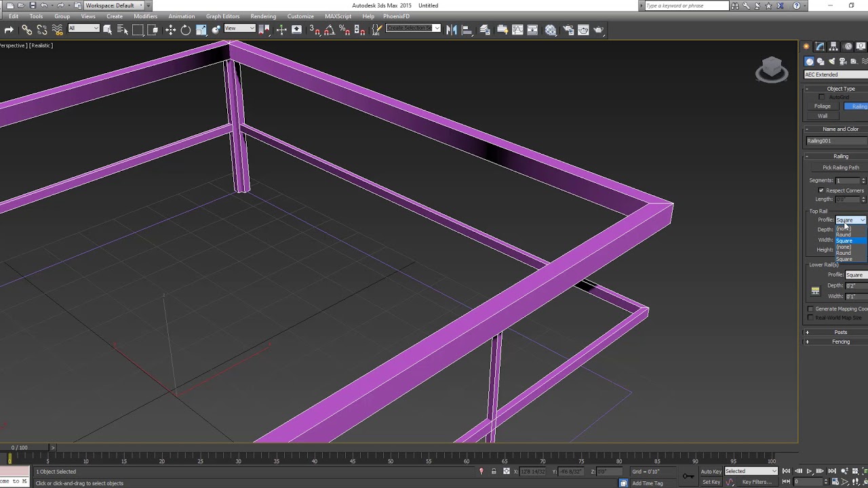This screenshot has height=488, width=868.
Task: Toggle the Selection Lock icon
Action: pyautogui.click(x=494, y=472)
